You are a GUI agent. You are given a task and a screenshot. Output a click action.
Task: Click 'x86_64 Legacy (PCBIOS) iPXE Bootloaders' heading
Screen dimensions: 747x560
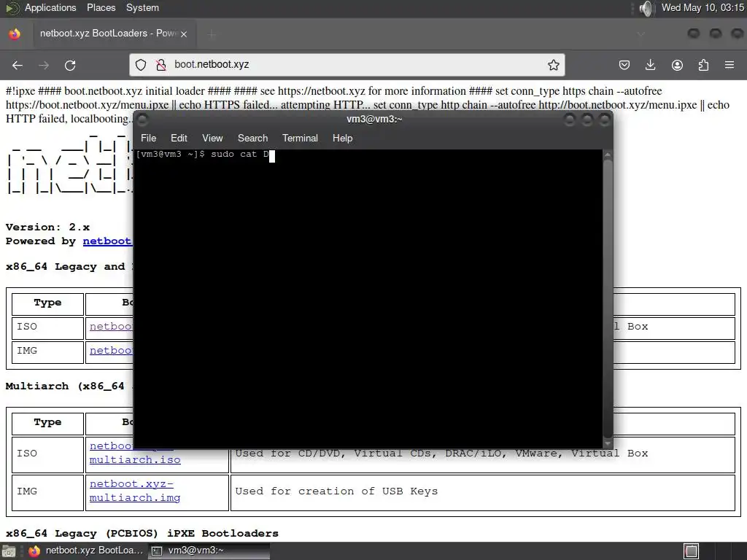[x=142, y=533]
